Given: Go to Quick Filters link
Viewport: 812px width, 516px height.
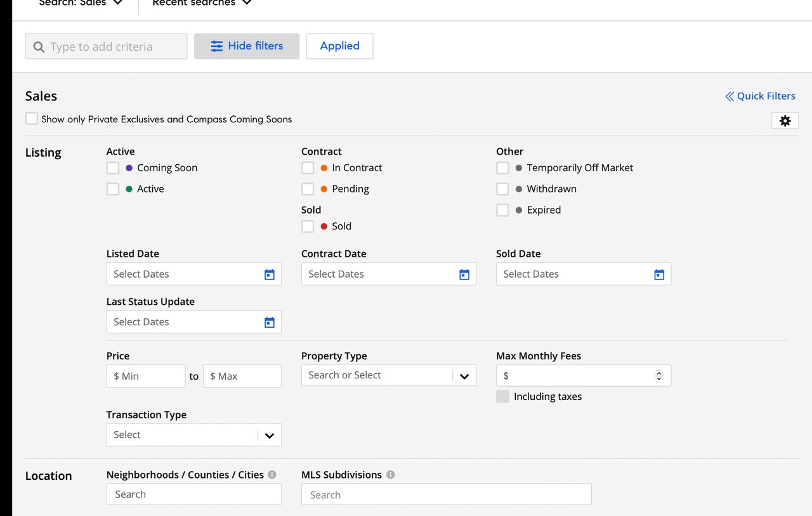Looking at the screenshot, I should [760, 96].
